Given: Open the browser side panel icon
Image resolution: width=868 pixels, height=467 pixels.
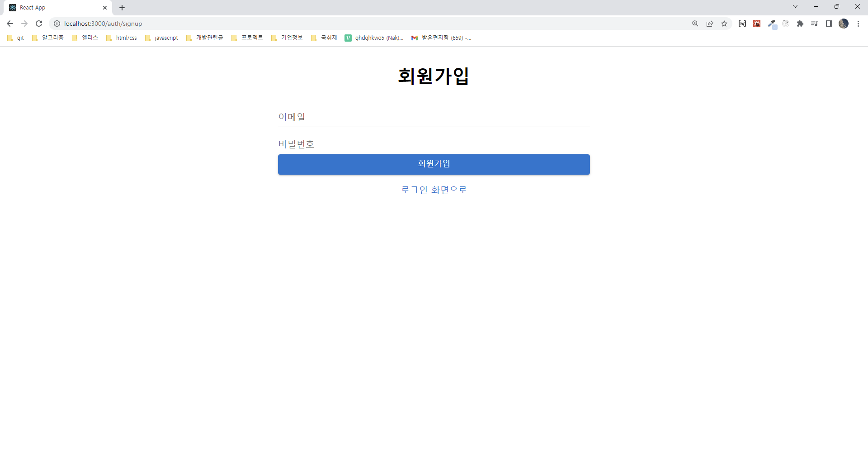Looking at the screenshot, I should pyautogui.click(x=829, y=24).
